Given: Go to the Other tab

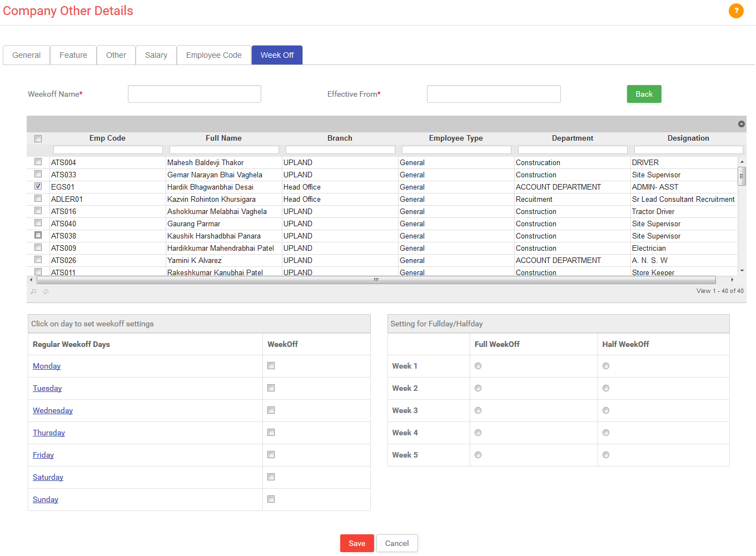Looking at the screenshot, I should (x=116, y=55).
